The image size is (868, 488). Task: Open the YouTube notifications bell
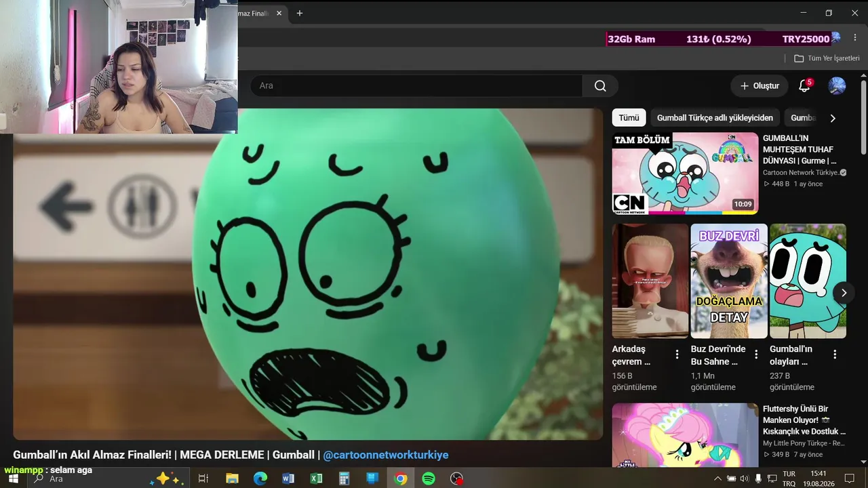click(x=804, y=86)
